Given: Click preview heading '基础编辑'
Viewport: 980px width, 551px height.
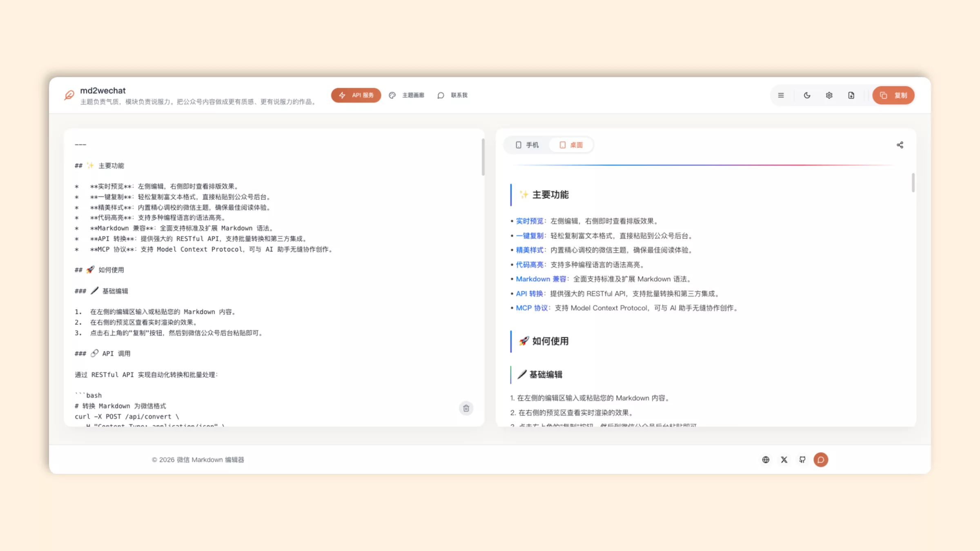Looking at the screenshot, I should click(546, 375).
